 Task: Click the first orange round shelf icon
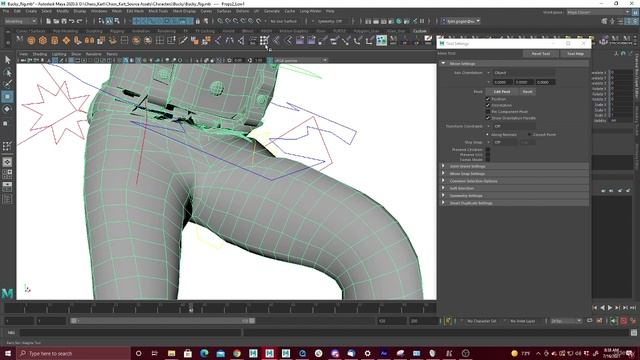(x=31, y=40)
